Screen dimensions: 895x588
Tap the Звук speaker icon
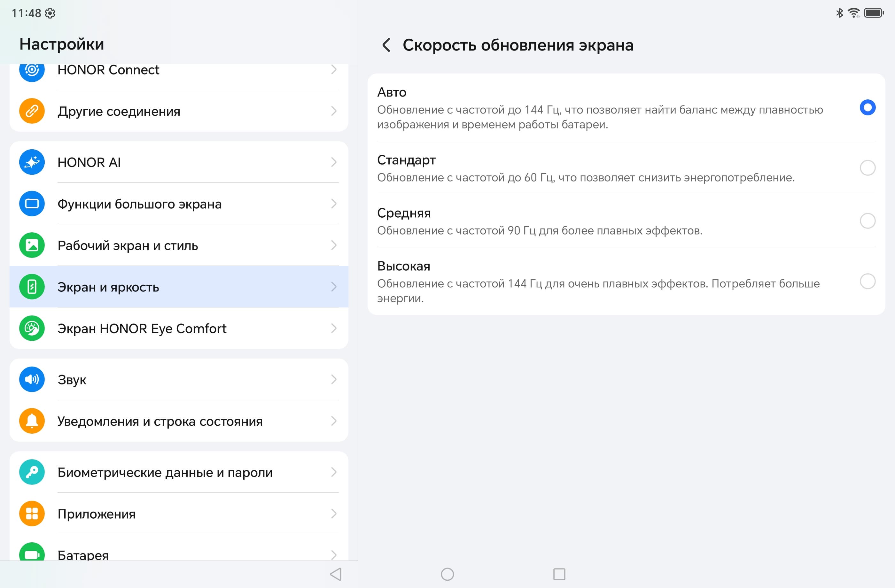pos(32,379)
